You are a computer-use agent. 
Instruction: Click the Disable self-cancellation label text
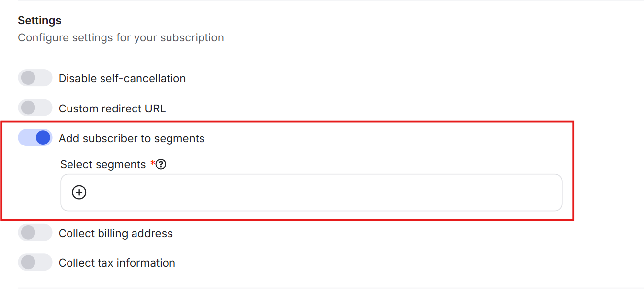click(x=122, y=78)
